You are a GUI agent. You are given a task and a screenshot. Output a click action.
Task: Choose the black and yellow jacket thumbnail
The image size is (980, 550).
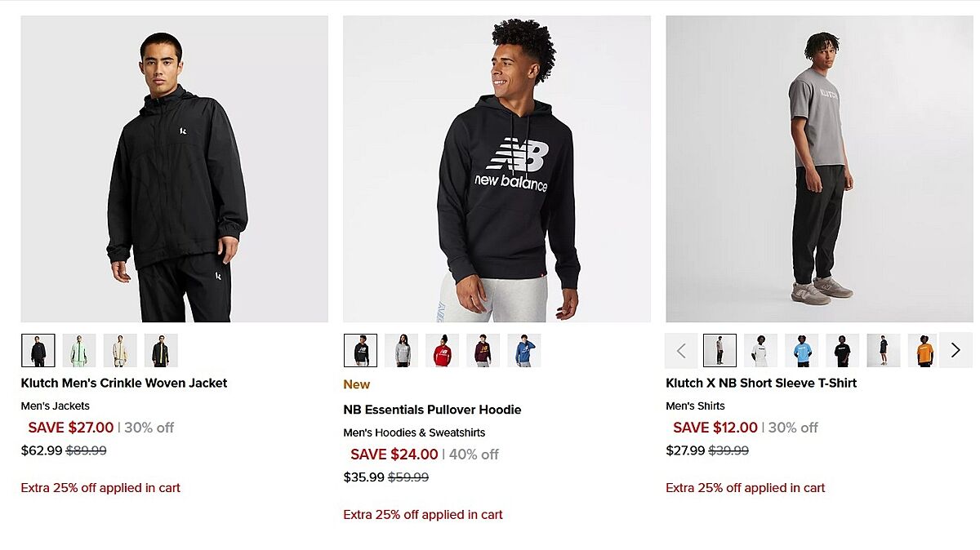(x=161, y=350)
